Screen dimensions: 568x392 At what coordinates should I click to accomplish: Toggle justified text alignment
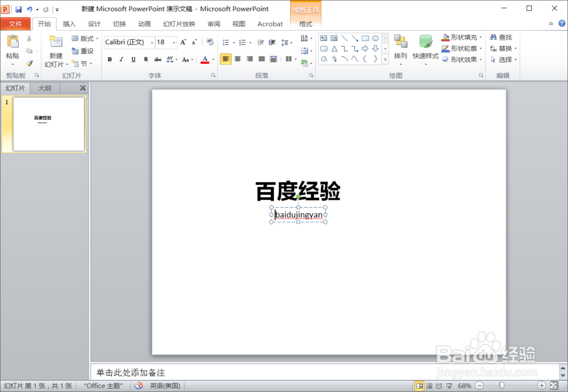click(261, 59)
